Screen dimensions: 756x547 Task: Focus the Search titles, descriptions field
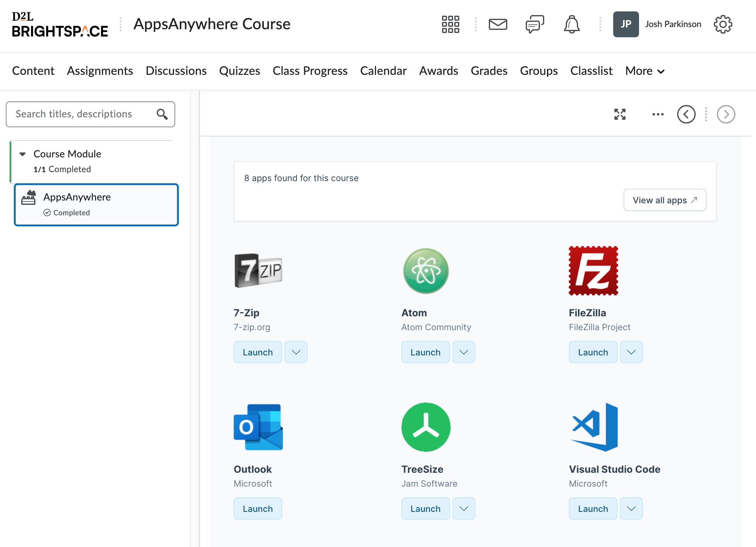tap(90, 114)
